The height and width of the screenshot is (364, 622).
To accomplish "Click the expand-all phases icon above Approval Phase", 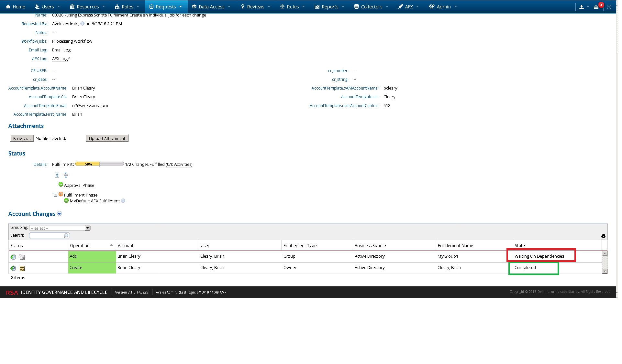I will pyautogui.click(x=57, y=175).
